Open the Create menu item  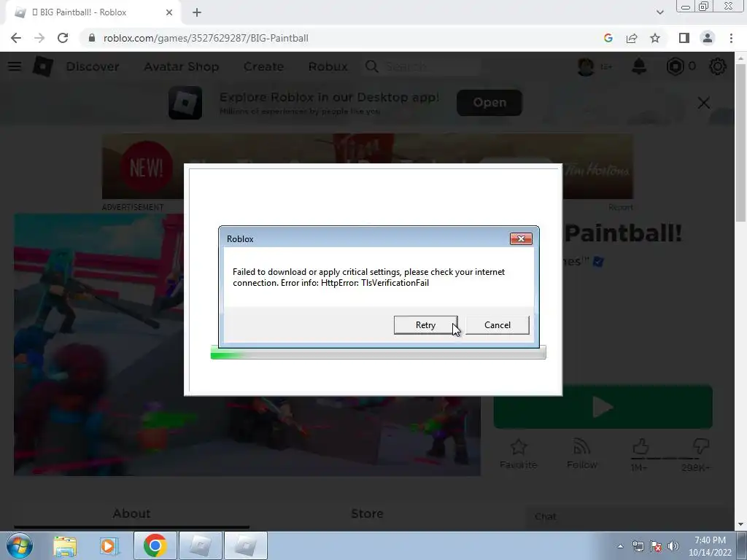pyautogui.click(x=263, y=66)
